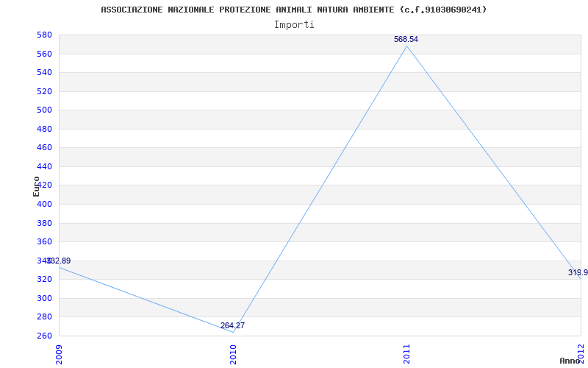Click the 2010 x-axis label
The width and height of the screenshot is (588, 368).
[x=233, y=355]
